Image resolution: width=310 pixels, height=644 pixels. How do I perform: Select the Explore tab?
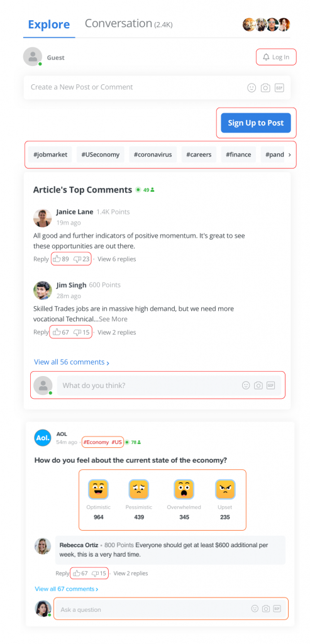(x=49, y=25)
